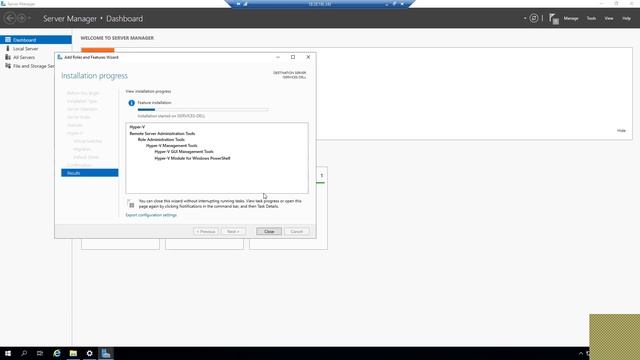Click the Dashboard icon in sidebar
Image resolution: width=640 pixels, height=360 pixels.
(8, 40)
